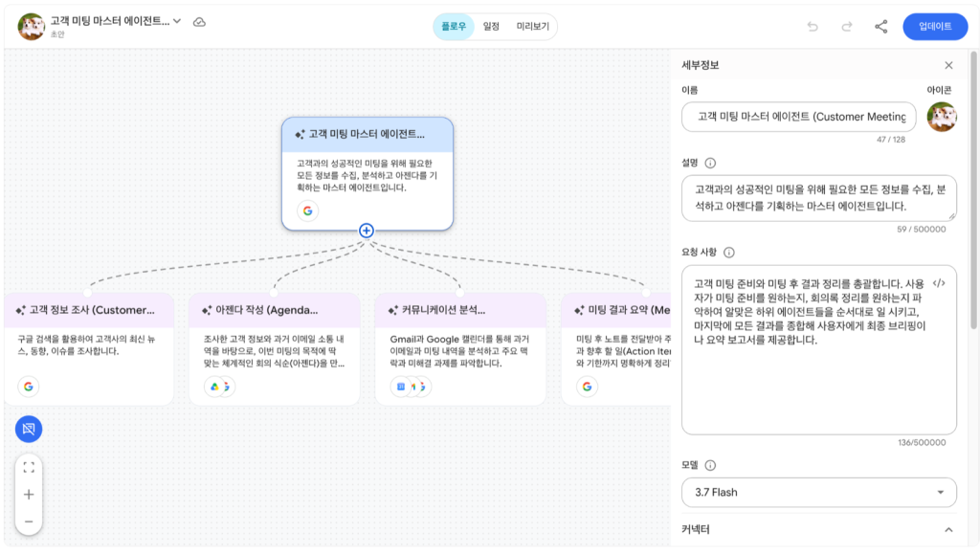Click the share icon

[x=881, y=26]
